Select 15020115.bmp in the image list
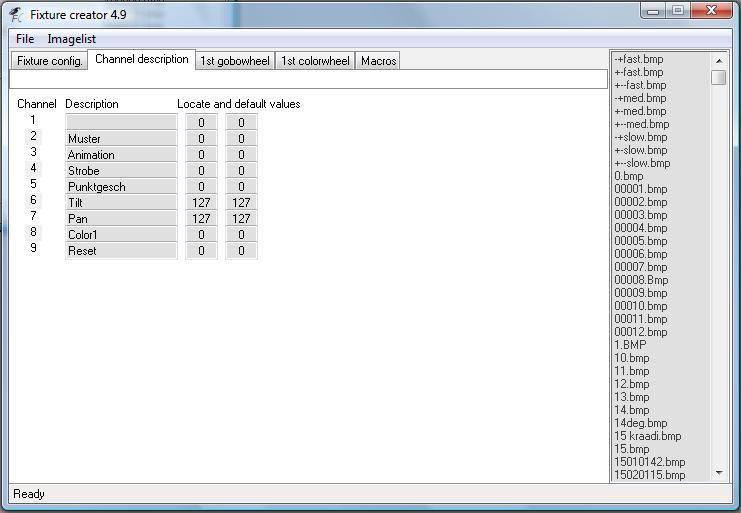The image size is (741, 513). (x=650, y=475)
